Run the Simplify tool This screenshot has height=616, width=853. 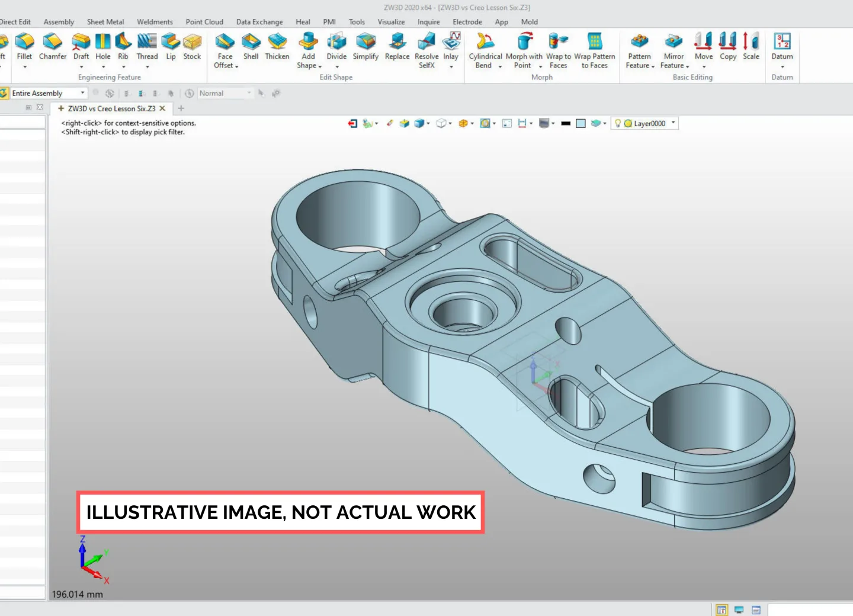[x=365, y=46]
